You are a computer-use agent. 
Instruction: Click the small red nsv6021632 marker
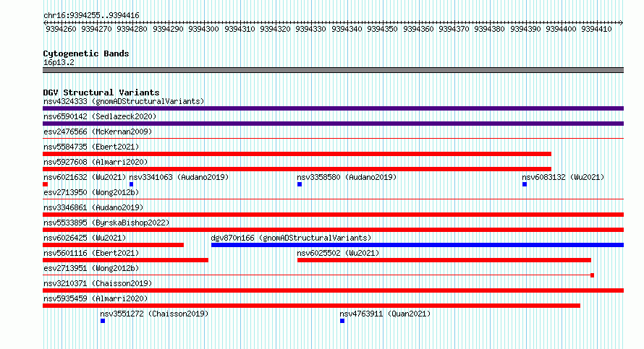pyautogui.click(x=45, y=184)
